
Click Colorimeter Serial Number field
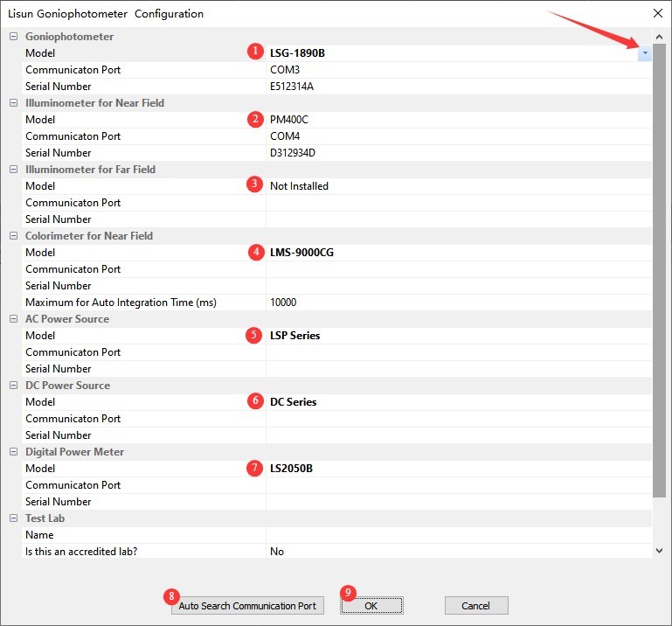tap(459, 286)
